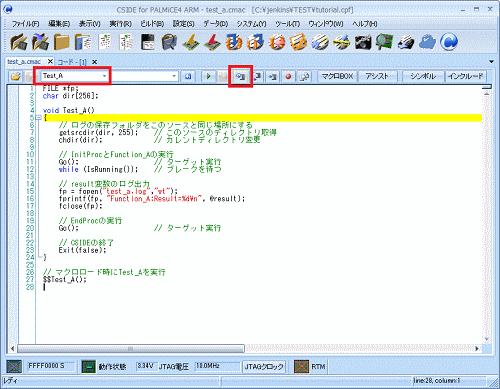The image size is (500, 389).
Task: Click the green run macro arrow
Action: [x=209, y=76]
